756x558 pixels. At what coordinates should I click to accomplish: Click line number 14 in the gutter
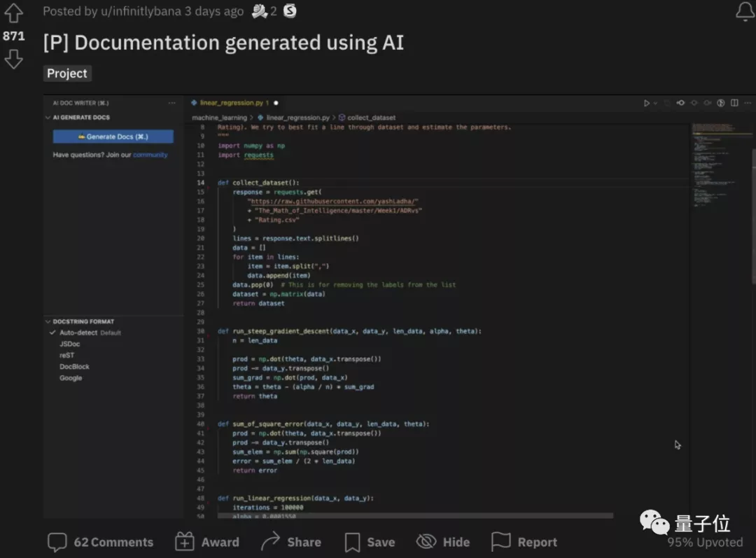pos(201,183)
